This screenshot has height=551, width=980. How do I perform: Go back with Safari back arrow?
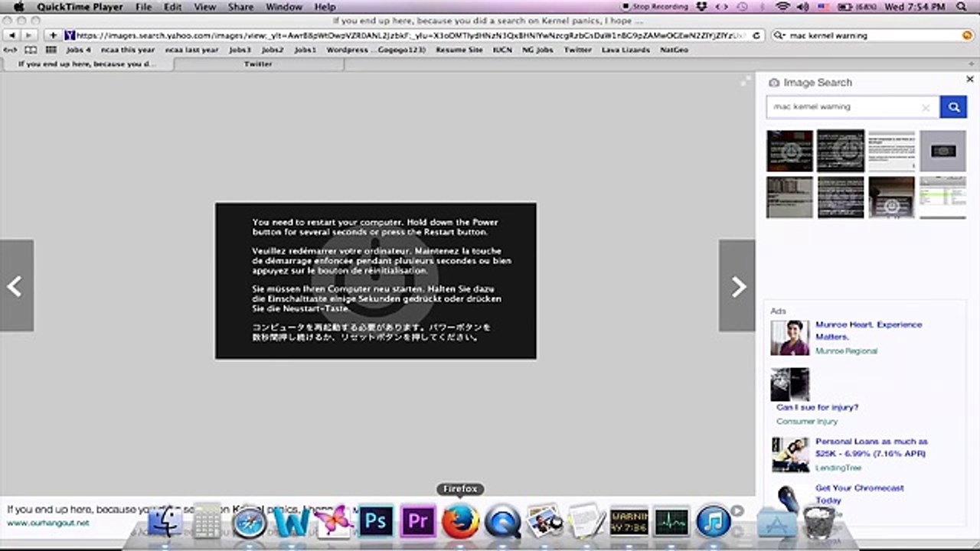coord(12,35)
